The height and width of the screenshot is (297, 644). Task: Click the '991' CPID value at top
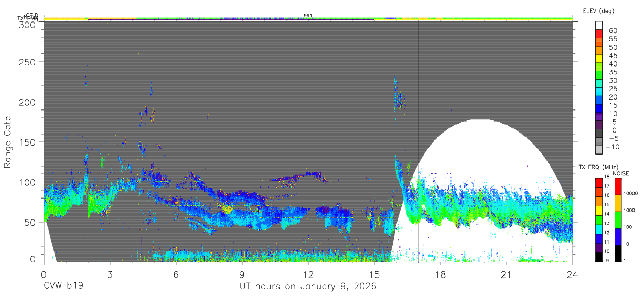pyautogui.click(x=308, y=16)
